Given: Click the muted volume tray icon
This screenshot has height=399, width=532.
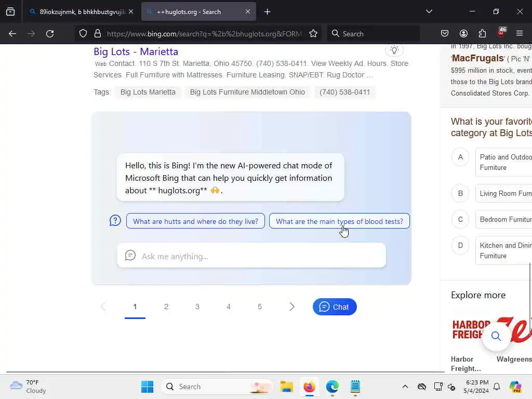Looking at the screenshot, I should pos(451,387).
